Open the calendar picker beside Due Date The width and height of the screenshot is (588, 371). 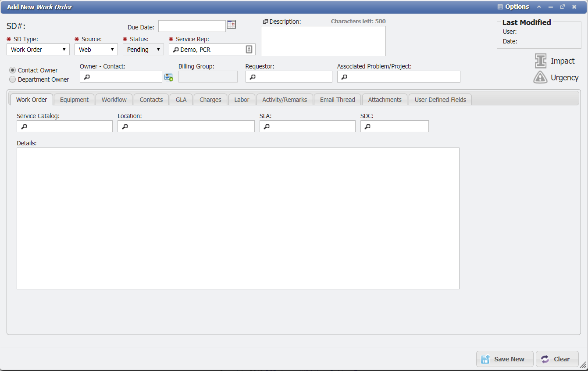click(x=232, y=25)
